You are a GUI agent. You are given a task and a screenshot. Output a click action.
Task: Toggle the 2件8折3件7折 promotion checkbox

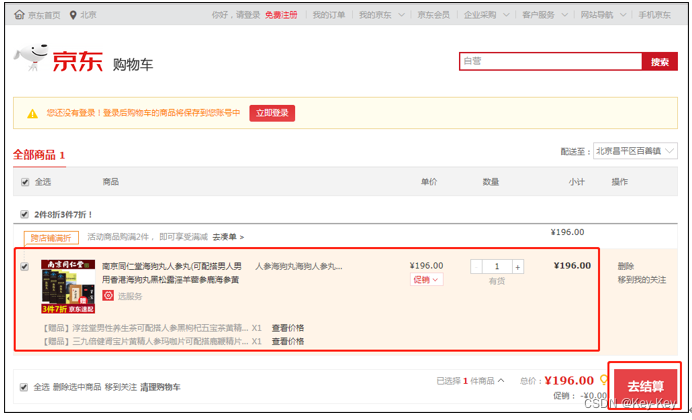[x=24, y=214]
